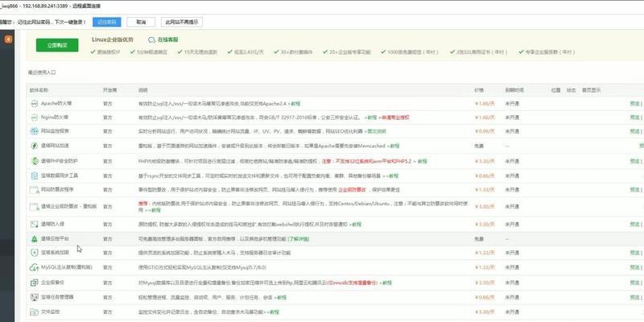Click 免费 in the 堡塔网站加速 row
This screenshot has width=644, height=322.
(x=479, y=146)
